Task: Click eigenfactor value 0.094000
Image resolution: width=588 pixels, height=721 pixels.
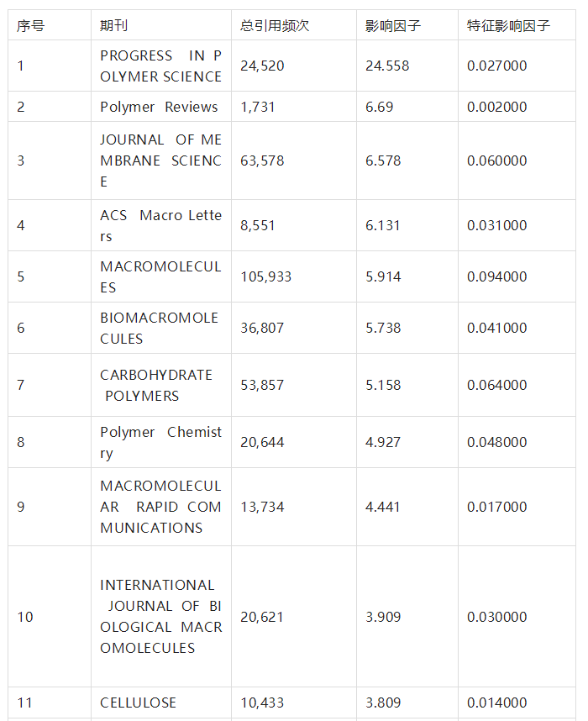Action: (497, 276)
